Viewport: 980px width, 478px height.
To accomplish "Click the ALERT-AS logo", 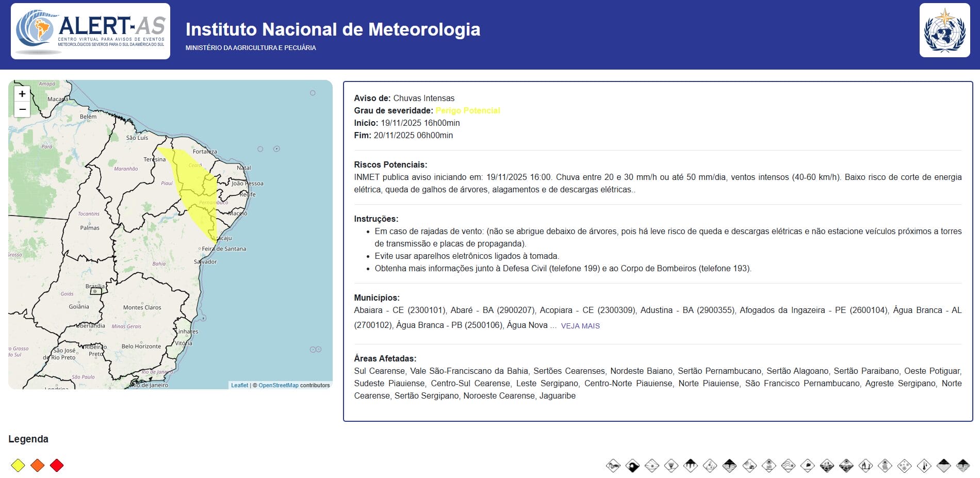I will tap(90, 30).
